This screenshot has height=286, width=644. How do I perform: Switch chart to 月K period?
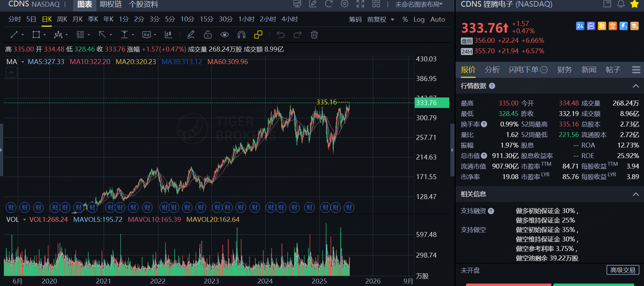77,19
